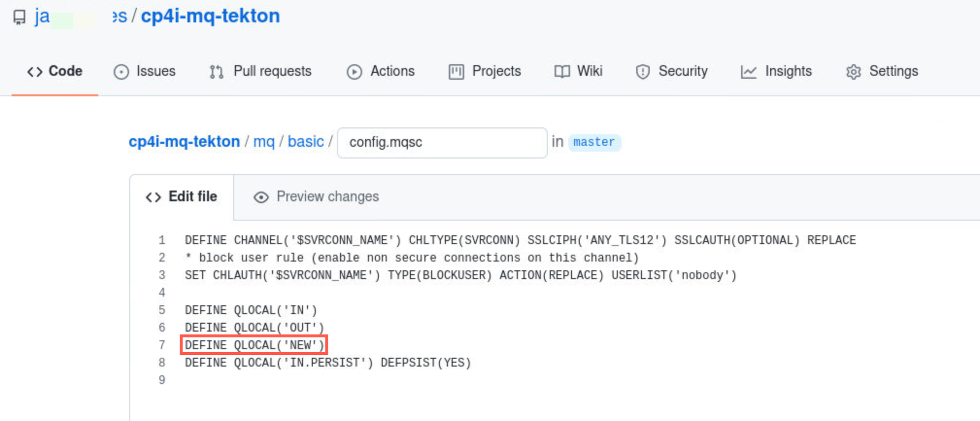Place cursor on DEFINE QLOCAL('NEW') line
Screen dimensions: 980x421
point(254,345)
